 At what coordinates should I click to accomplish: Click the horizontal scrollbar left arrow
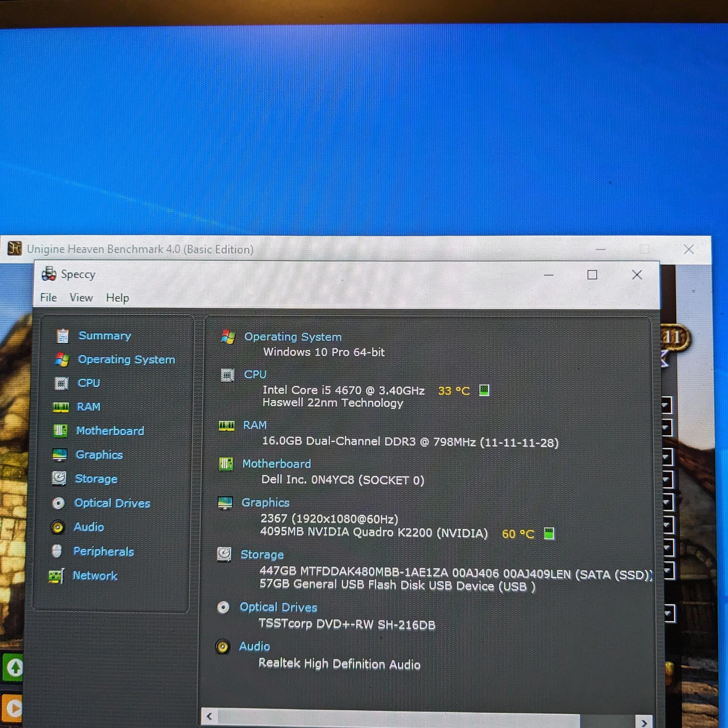click(x=210, y=716)
